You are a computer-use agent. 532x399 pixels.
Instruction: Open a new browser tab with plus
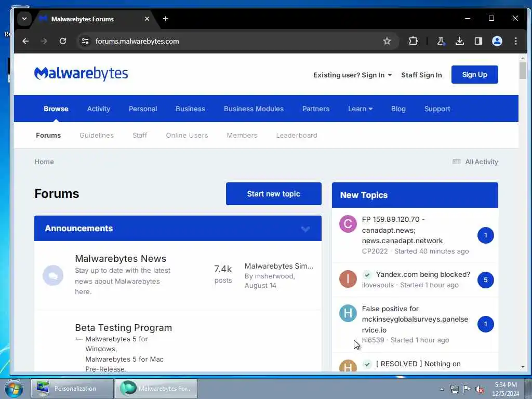pos(166,19)
